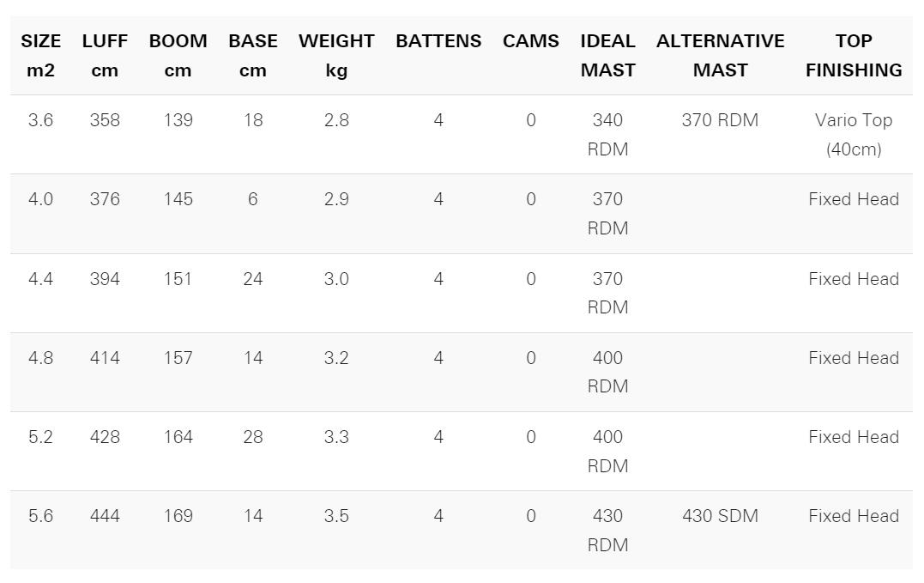Screen dimensions: 924x583
Task: Select the Vario Top (40cm) cell
Action: (854, 135)
